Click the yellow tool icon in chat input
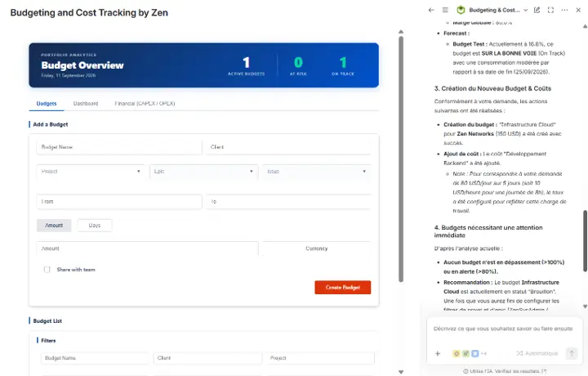Screen dimensions: 588x376 [x=457, y=353]
